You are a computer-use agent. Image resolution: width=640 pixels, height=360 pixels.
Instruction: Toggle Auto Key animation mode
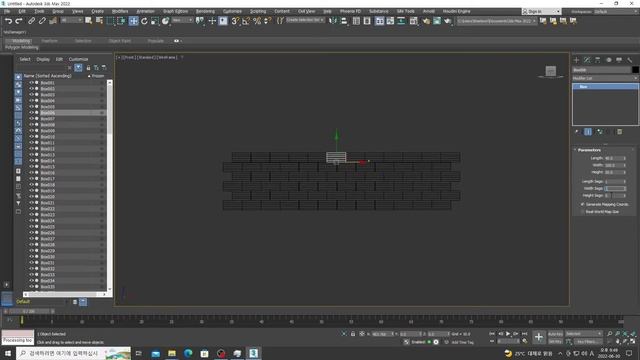pos(555,334)
